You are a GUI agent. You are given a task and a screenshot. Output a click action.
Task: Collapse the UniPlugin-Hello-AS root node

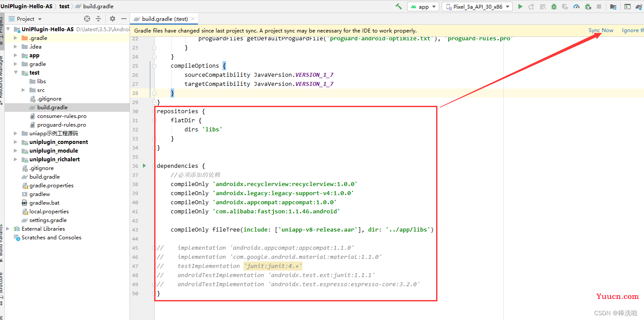(8, 29)
